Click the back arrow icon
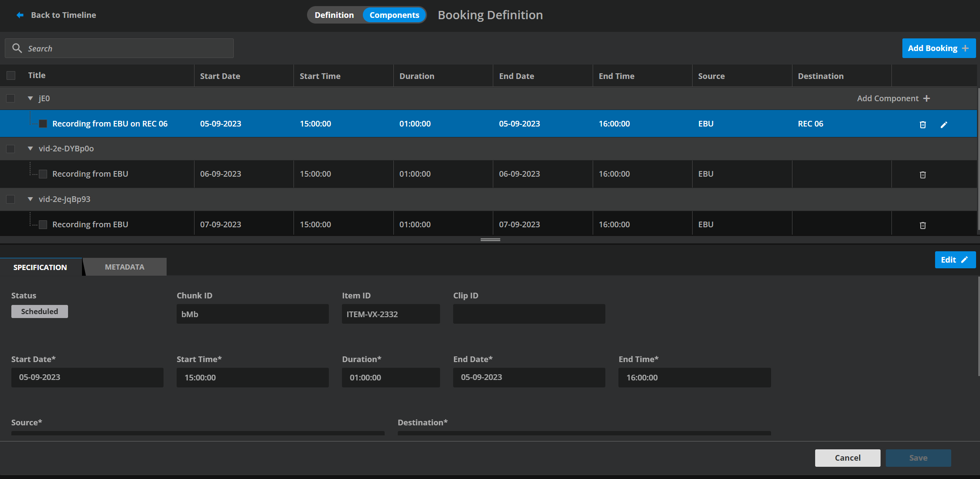The height and width of the screenshot is (479, 980). (20, 15)
